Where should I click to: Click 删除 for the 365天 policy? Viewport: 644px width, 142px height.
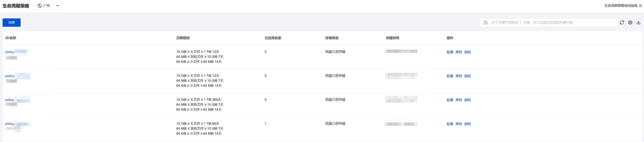point(467,100)
